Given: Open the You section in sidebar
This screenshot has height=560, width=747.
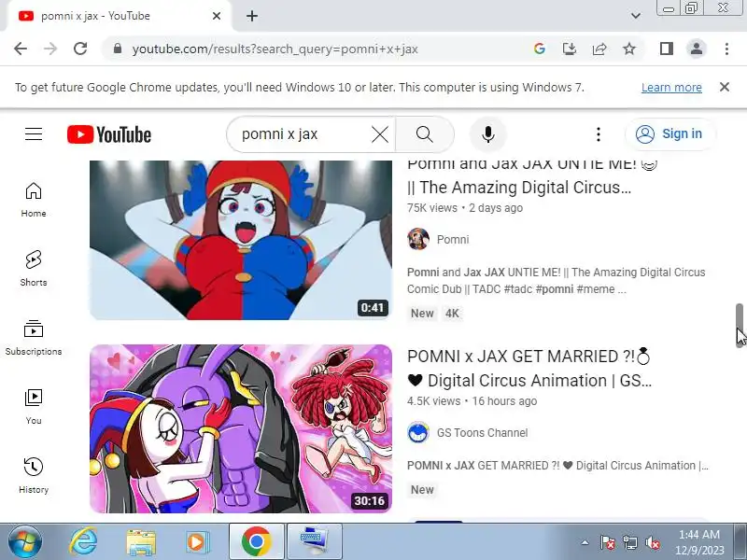Looking at the screenshot, I should click(34, 407).
